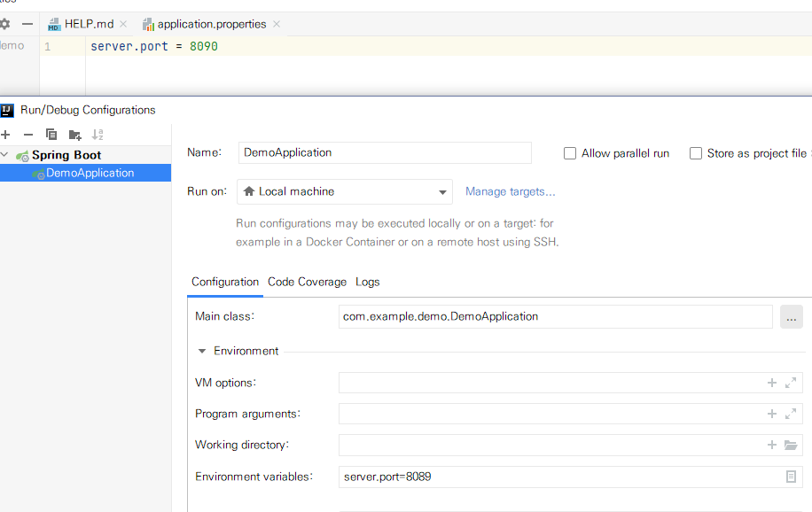Collapse the Spring Boot tree node
The height and width of the screenshot is (512, 812).
pos(4,155)
